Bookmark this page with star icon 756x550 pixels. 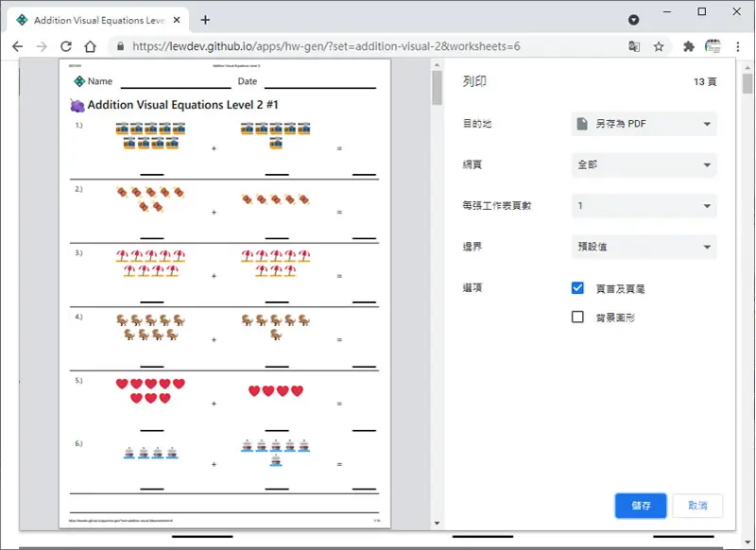pyautogui.click(x=659, y=46)
